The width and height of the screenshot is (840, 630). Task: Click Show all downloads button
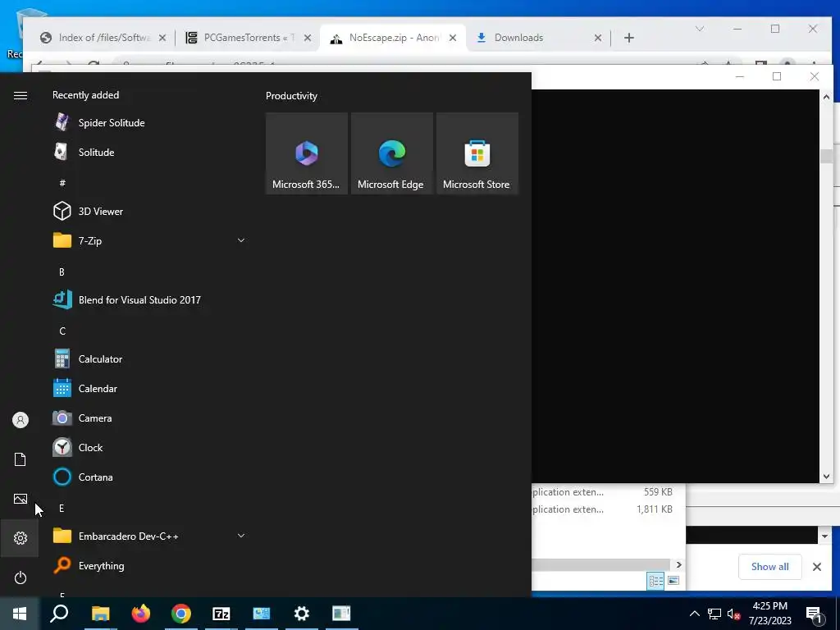(769, 566)
